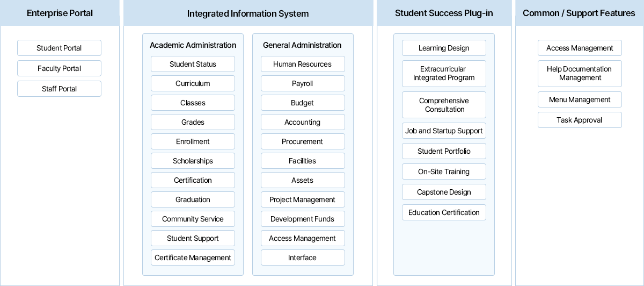Click the Student Status module
The image size is (644, 286).
(193, 64)
